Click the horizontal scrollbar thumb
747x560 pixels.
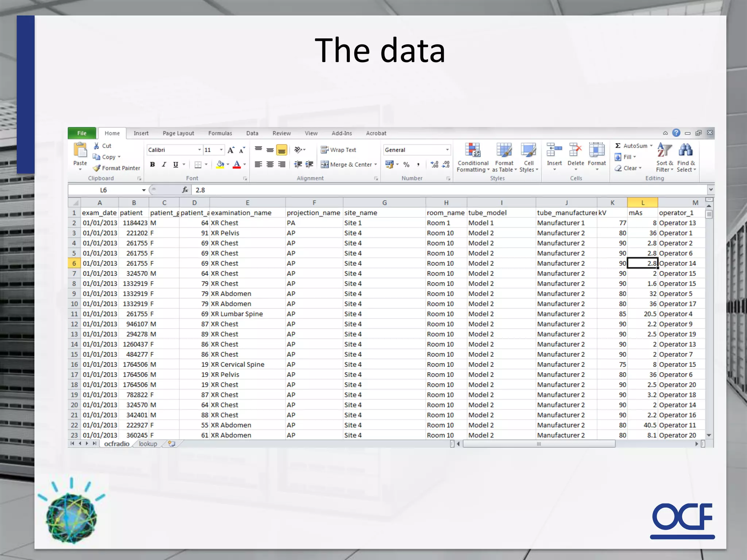pos(539,444)
